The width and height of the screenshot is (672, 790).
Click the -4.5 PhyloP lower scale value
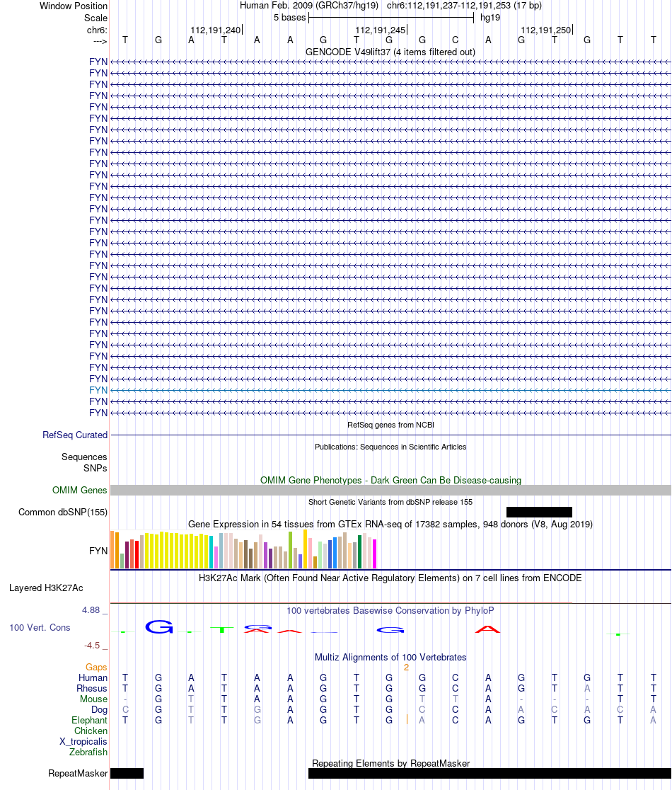coord(92,646)
